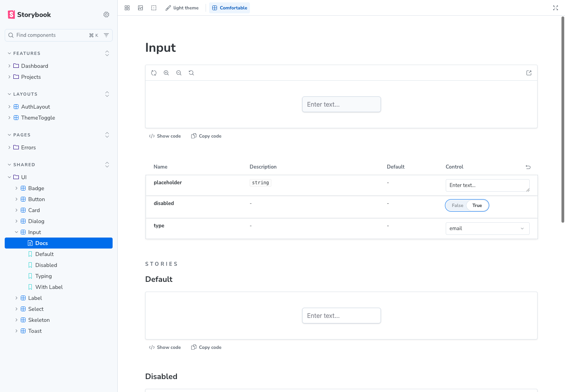The height and width of the screenshot is (392, 565).
Task: Click the top preview text input
Action: 341,104
